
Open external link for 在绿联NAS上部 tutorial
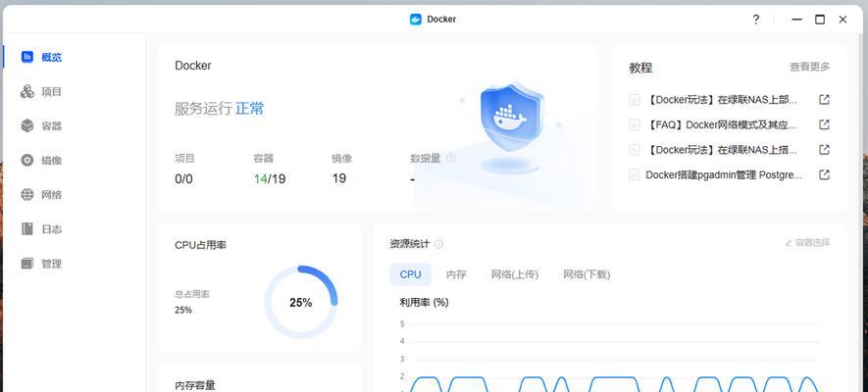pyautogui.click(x=824, y=100)
